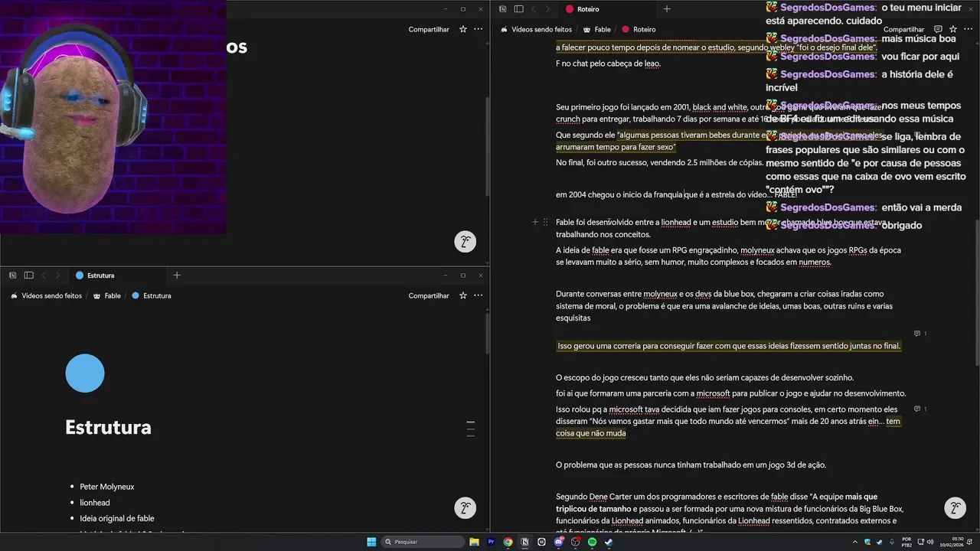Screen dimensions: 980x551
Task: Click the potato avatar webcam overlay
Action: point(113,116)
